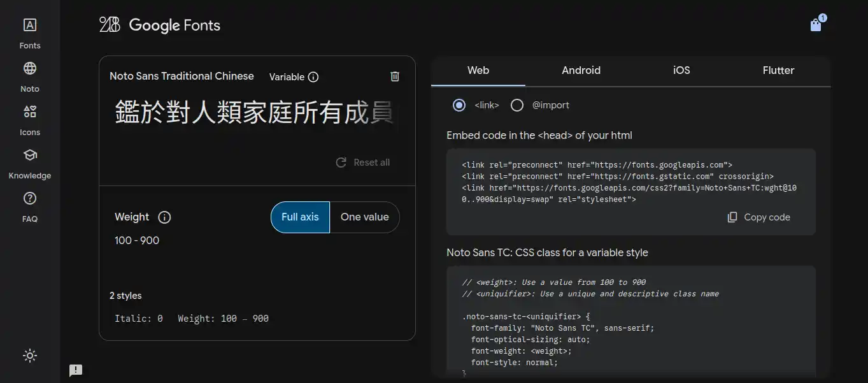868x383 pixels.
Task: Click the Embed code in the <head> heading
Action: tap(539, 136)
